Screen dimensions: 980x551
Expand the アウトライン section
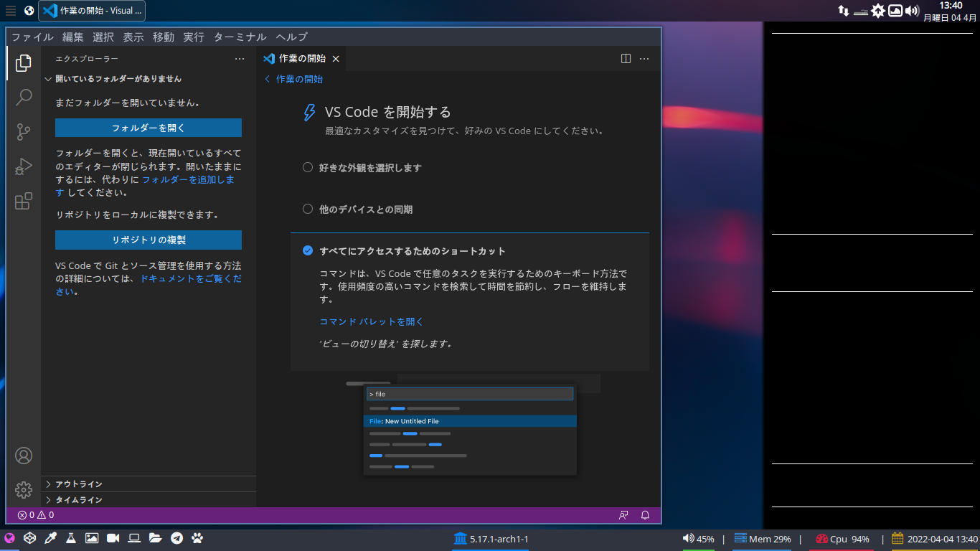pyautogui.click(x=149, y=484)
